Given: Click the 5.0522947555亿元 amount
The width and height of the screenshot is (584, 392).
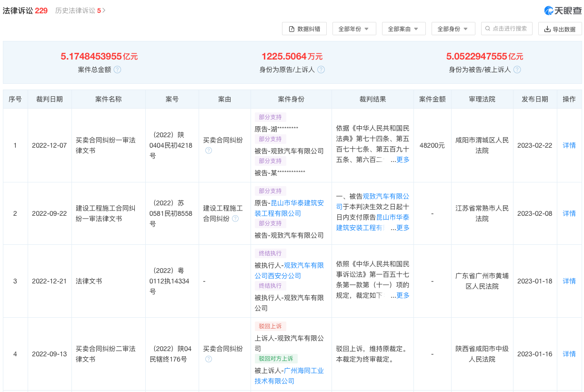Looking at the screenshot, I should pyautogui.click(x=484, y=56).
